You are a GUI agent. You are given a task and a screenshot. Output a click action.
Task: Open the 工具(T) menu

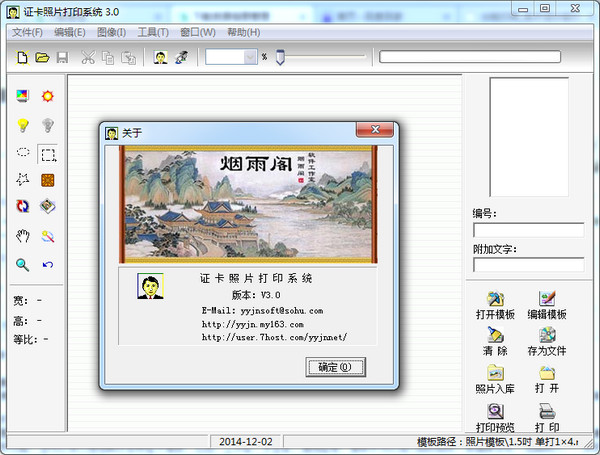pos(153,32)
